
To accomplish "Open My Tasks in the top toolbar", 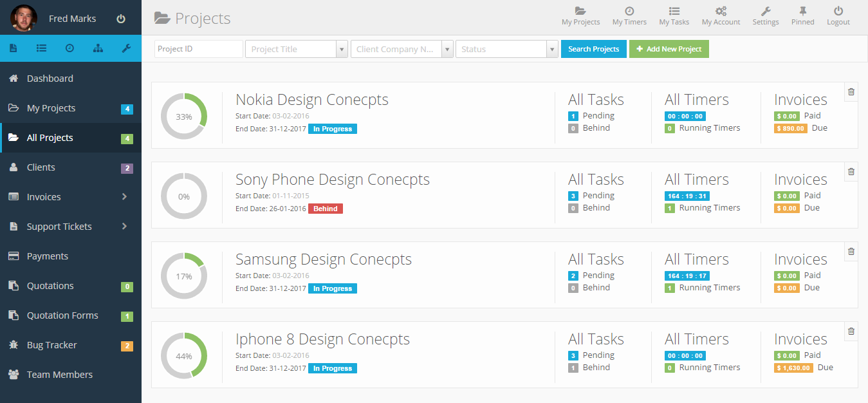I will [674, 17].
